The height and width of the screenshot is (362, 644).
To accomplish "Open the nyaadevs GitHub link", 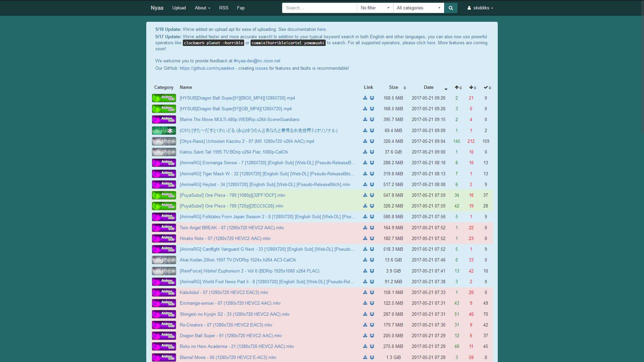I will [207, 68].
